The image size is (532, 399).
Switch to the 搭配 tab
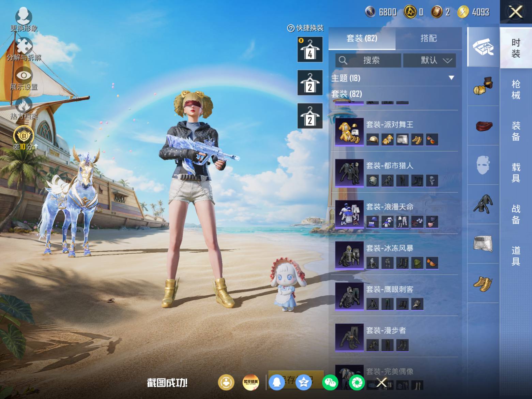coord(428,38)
